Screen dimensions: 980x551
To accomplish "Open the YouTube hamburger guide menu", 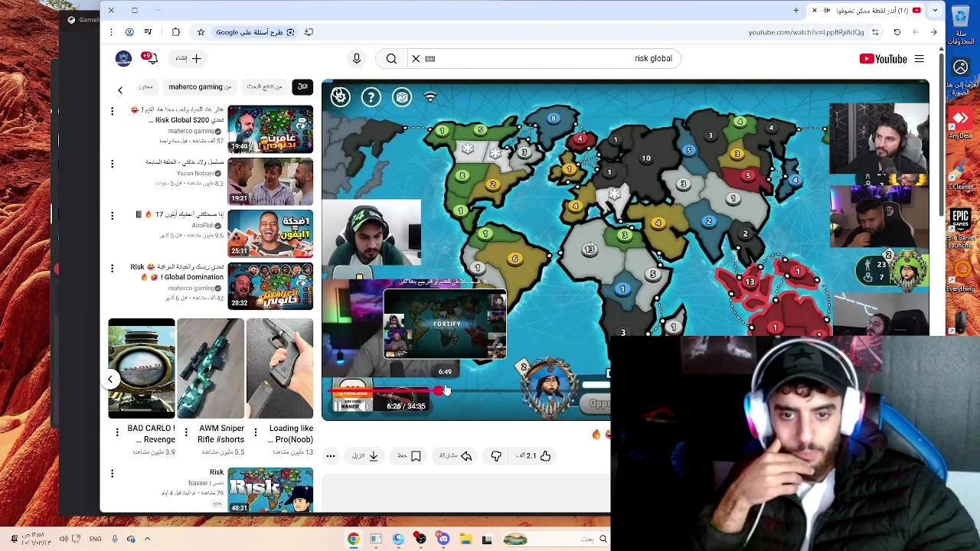I will point(919,59).
